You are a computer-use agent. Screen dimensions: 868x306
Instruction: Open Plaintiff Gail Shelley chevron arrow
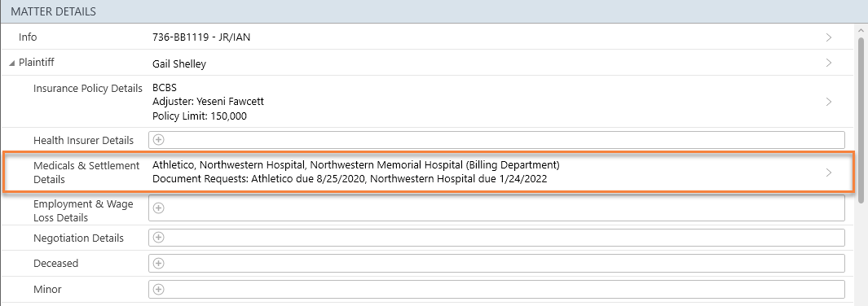pos(829,63)
